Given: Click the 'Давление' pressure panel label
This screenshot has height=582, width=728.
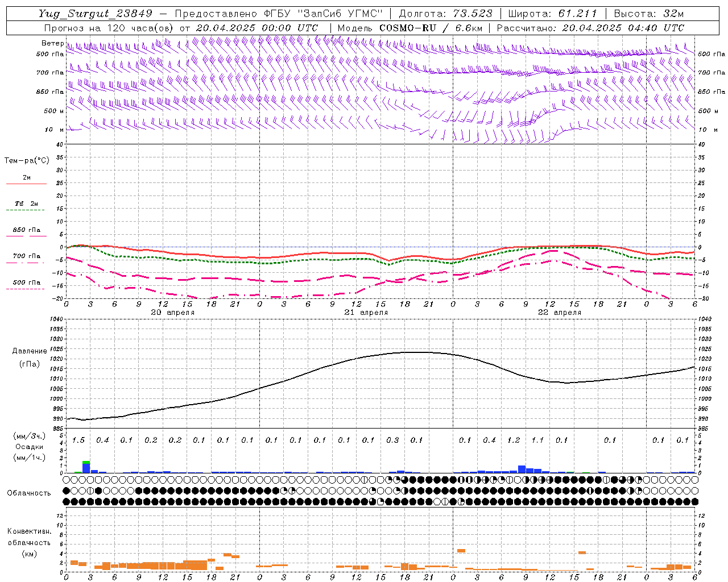Looking at the screenshot, I should [30, 351].
